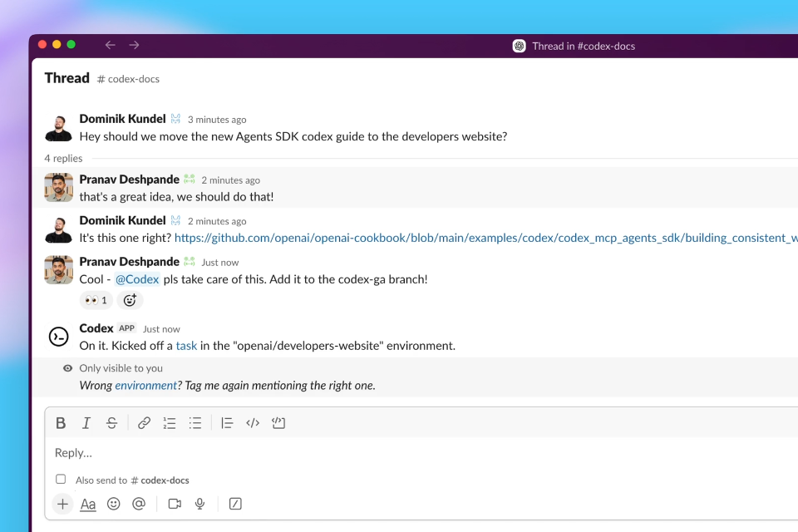Viewport: 798px width, 532px height.
Task: Select the 'Thread in #codex-docs' title bar tab
Action: pyautogui.click(x=575, y=46)
